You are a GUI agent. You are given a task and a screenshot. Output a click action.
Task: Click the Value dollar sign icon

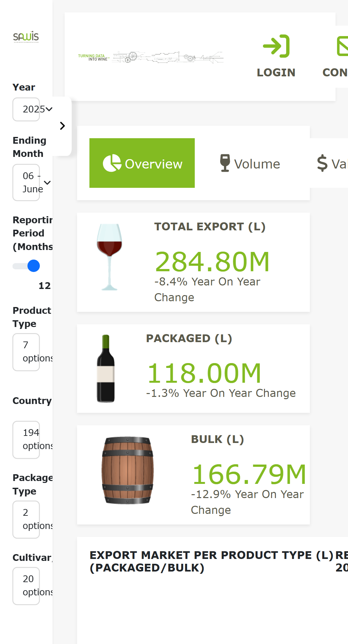click(x=322, y=163)
